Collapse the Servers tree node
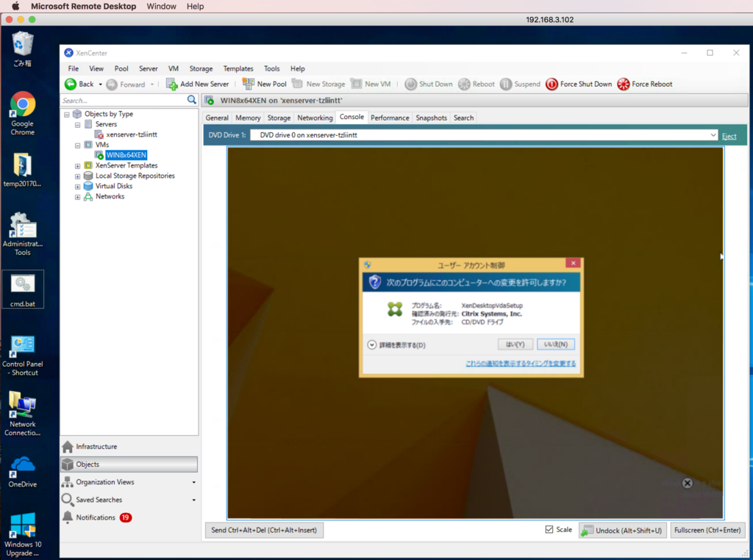 [77, 125]
